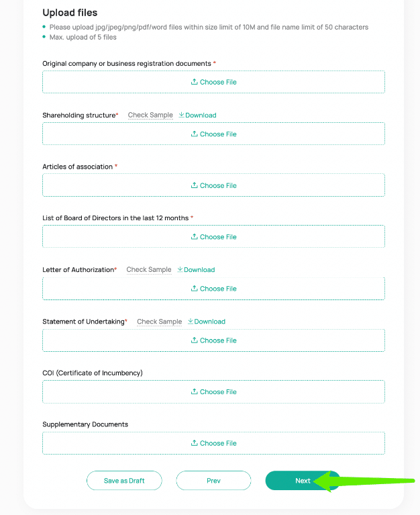
Task: Click upload icon for business registration documents
Action: click(x=195, y=81)
